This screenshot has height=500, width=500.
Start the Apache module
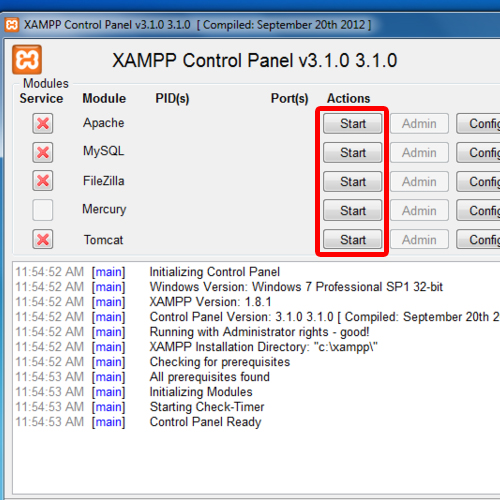(x=353, y=124)
